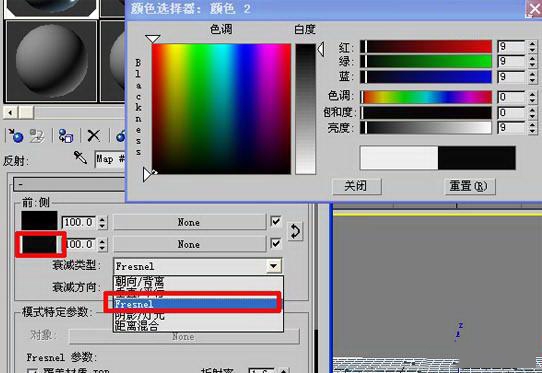Click the 亮度 value input field
This screenshot has height=373, width=542.
click(x=511, y=128)
